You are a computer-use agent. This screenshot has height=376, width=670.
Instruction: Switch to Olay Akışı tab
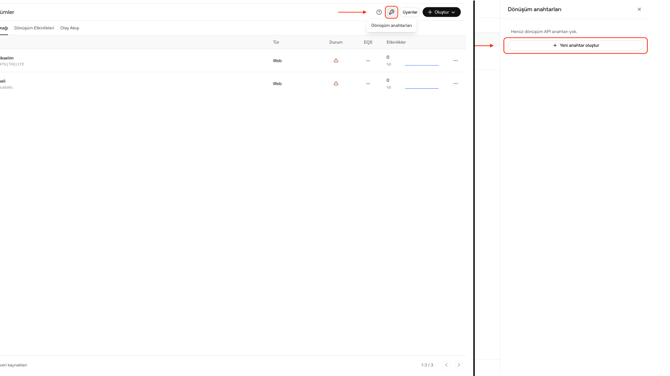70,28
